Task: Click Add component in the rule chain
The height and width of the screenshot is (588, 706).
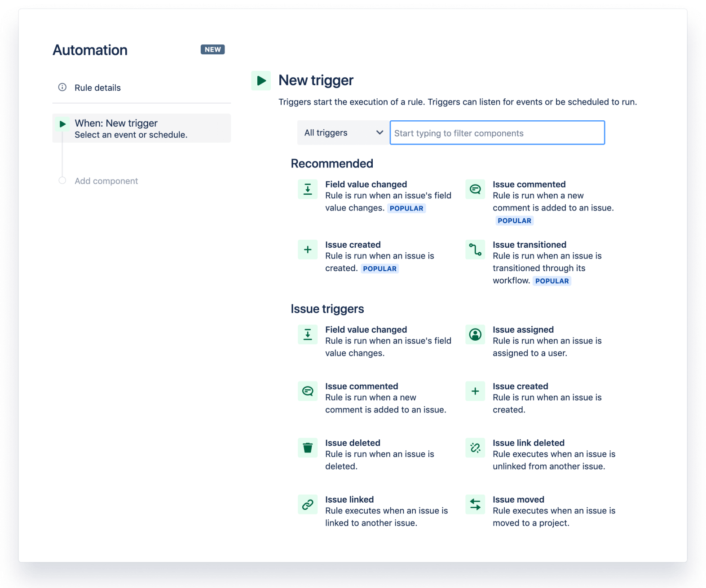Action: (106, 181)
